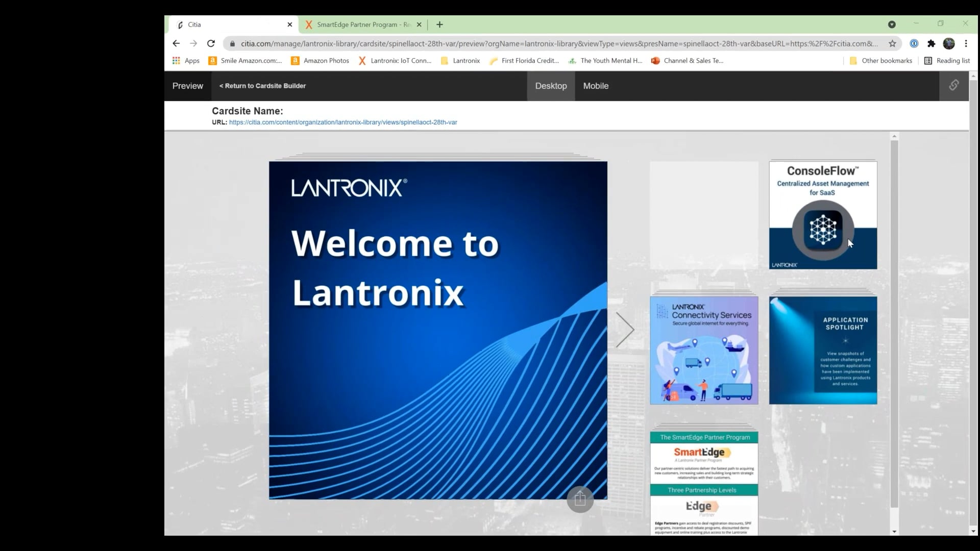Open Amazon Photos bookmark

point(320,60)
